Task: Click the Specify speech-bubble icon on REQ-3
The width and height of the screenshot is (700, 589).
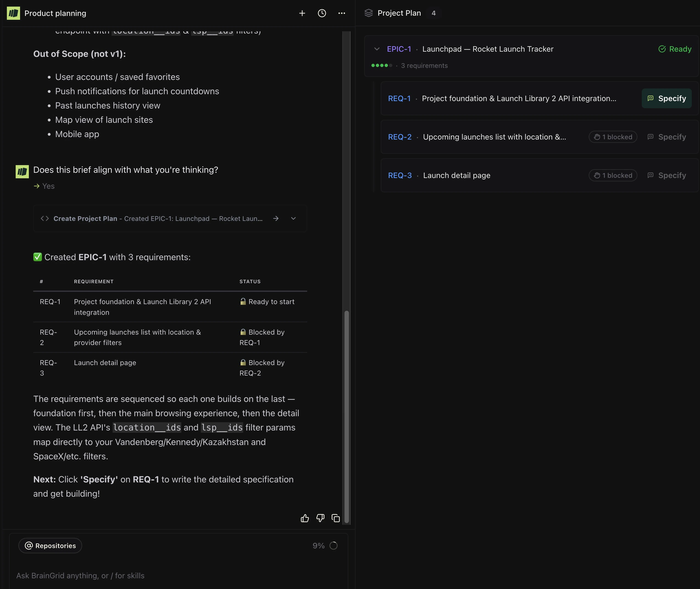Action: pyautogui.click(x=651, y=175)
